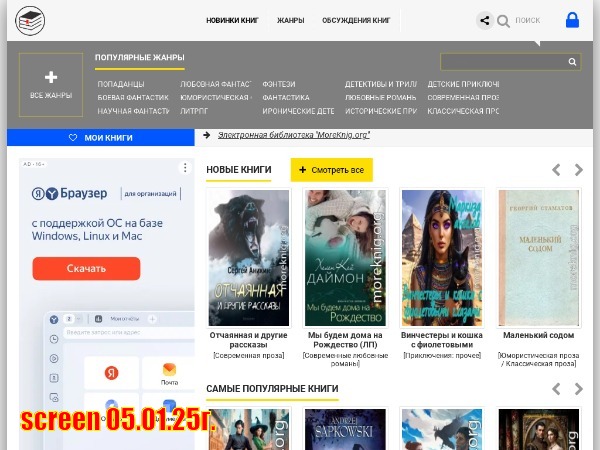Open НАУЧНАЯ ФАНТАСТИКА genre
This screenshot has height=450, width=600.
point(133,111)
